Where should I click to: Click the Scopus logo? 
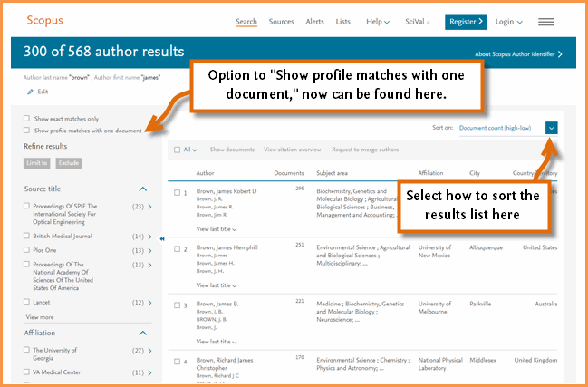click(x=44, y=21)
